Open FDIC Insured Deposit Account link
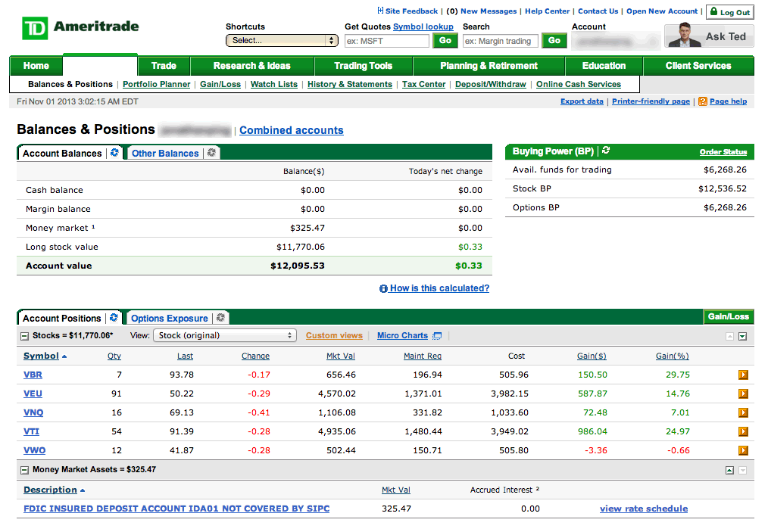 176,509
